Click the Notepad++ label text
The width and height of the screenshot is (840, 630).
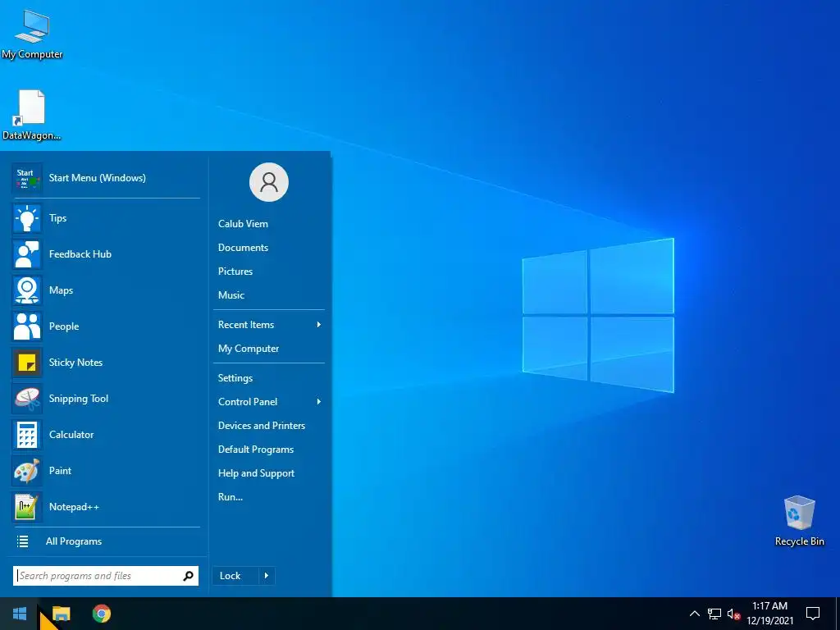(x=74, y=507)
